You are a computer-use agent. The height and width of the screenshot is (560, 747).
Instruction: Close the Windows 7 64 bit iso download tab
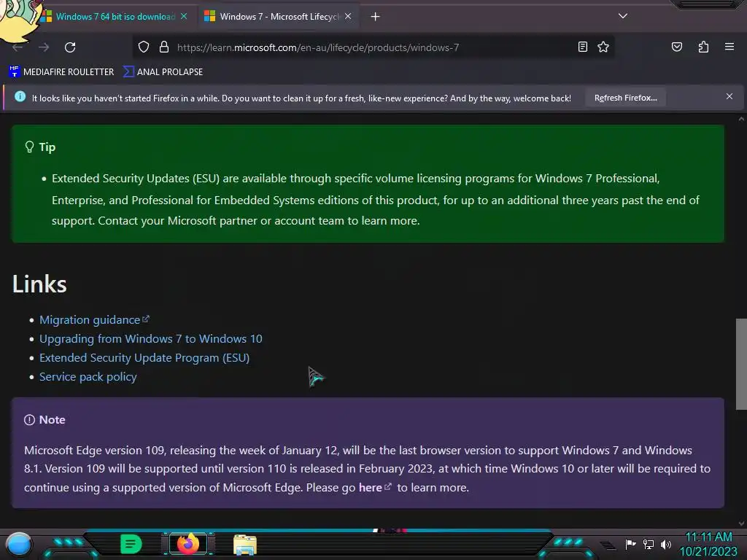[x=184, y=16]
